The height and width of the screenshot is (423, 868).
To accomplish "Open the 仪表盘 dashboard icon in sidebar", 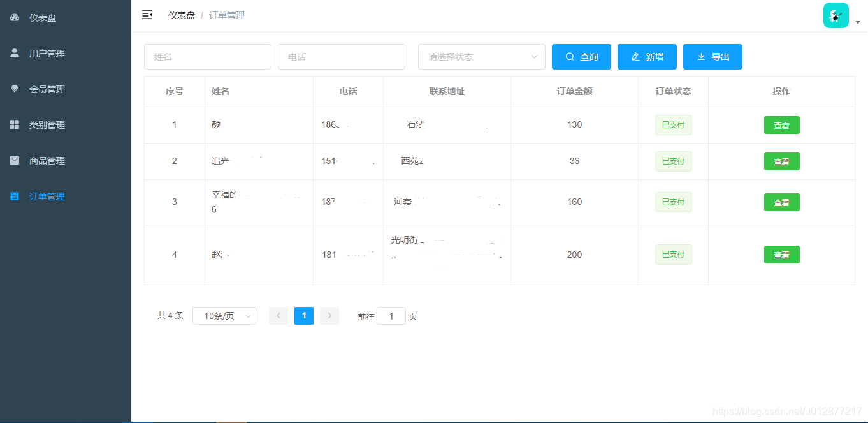I will click(15, 18).
